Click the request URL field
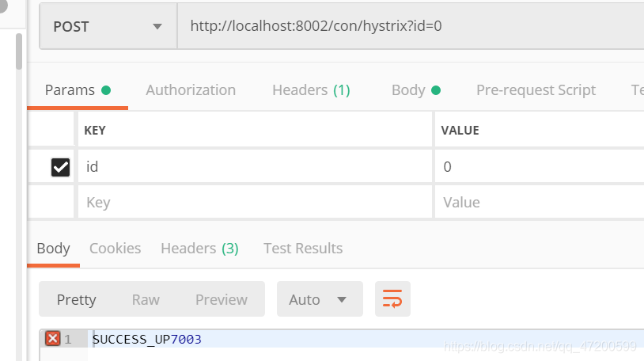Viewport: 644px width, 361px height. (x=411, y=26)
